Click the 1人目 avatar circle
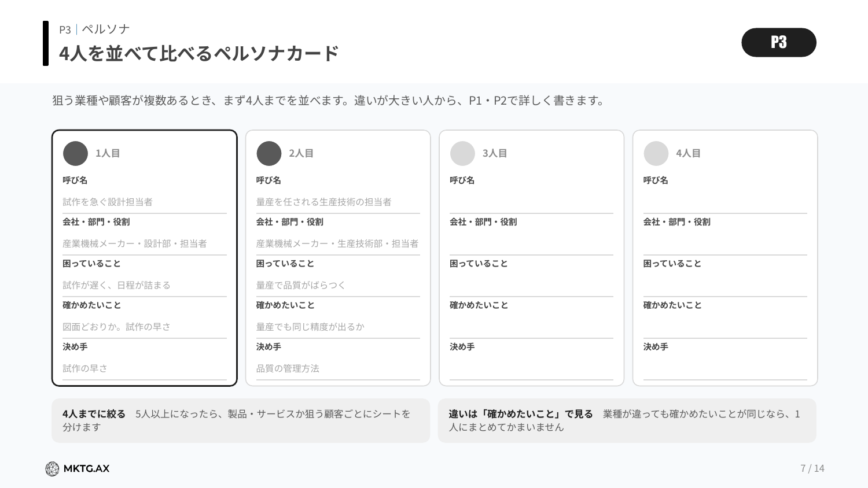The height and width of the screenshot is (488, 868). coord(75,153)
